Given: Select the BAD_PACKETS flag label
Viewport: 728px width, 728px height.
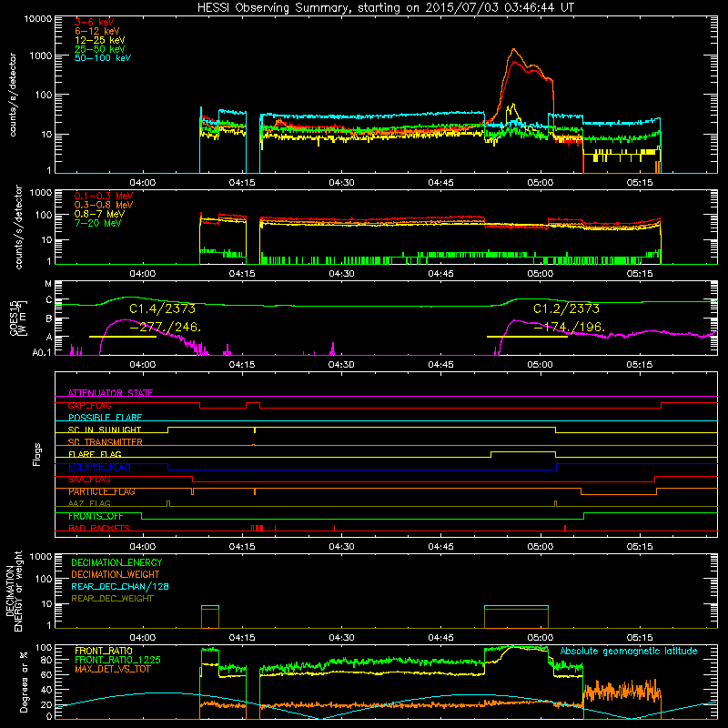Looking at the screenshot, I should 99,528.
